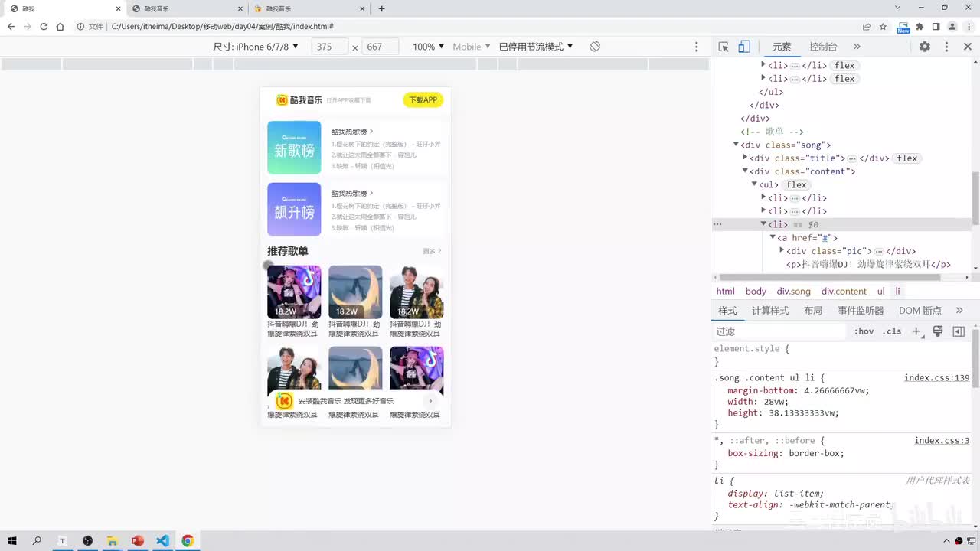Image resolution: width=980 pixels, height=551 pixels.
Task: Open the 飙升榜 chart thumbnail
Action: tap(294, 209)
